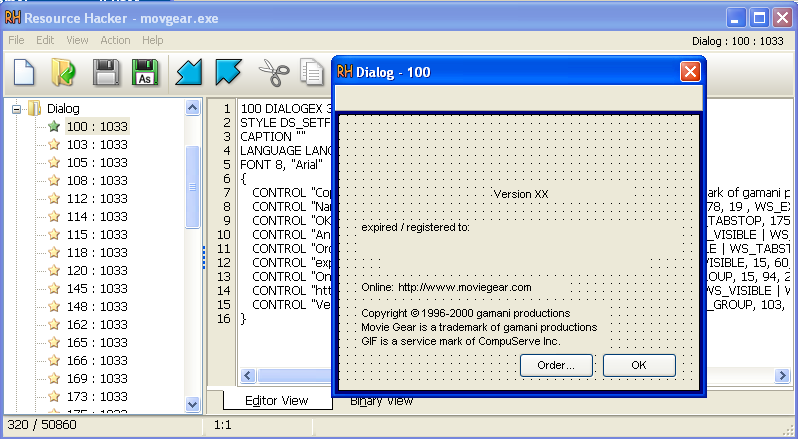Viewport: 798px width, 439px height.
Task: Switch to the Binary View tab
Action: [x=381, y=402]
